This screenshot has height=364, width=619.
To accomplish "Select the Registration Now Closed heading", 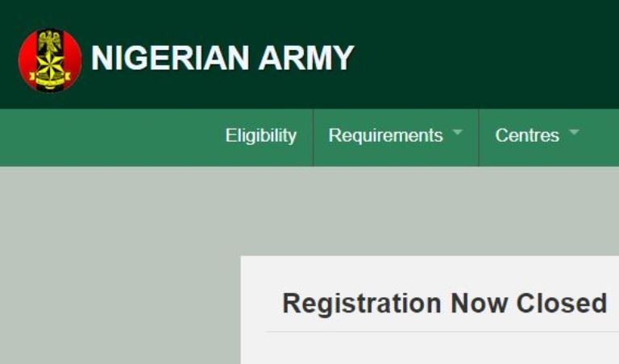I will (x=445, y=304).
